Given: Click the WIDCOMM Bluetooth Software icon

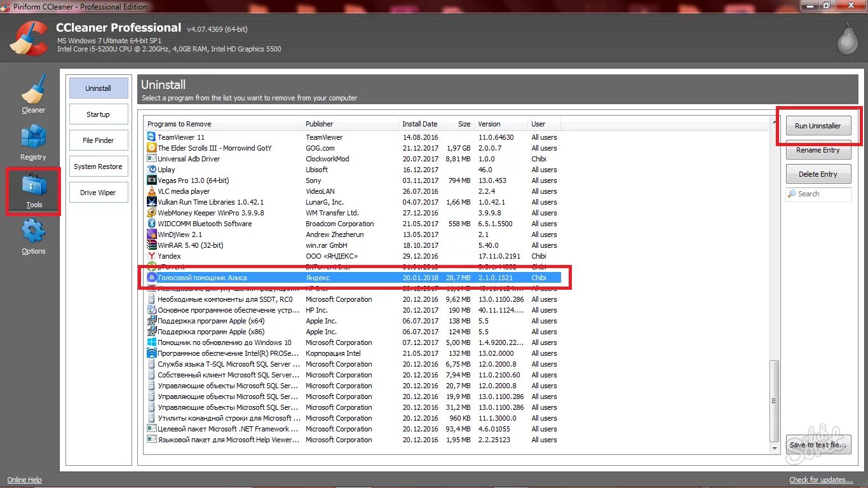Looking at the screenshot, I should coord(151,224).
